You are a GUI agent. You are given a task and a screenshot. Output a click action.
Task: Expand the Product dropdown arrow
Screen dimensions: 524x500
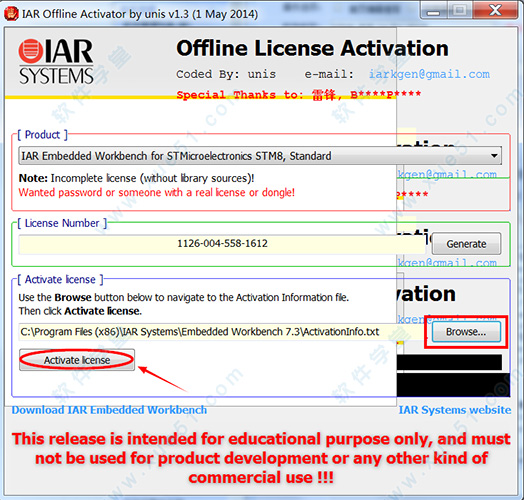pyautogui.click(x=494, y=156)
